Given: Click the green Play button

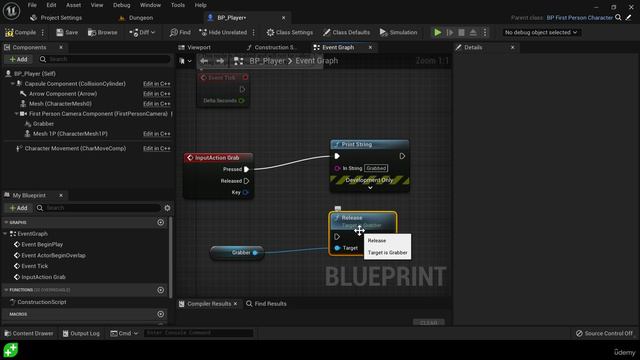Looking at the screenshot, I should pos(438,32).
